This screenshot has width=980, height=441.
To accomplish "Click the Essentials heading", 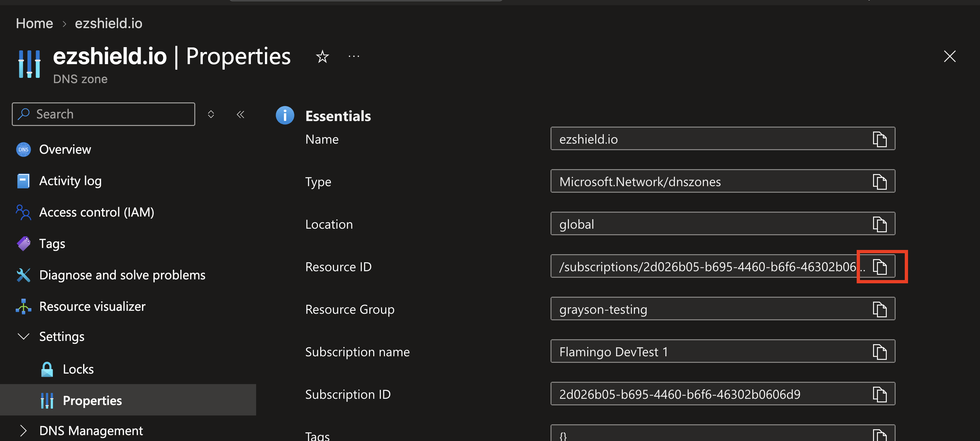I will 338,116.
